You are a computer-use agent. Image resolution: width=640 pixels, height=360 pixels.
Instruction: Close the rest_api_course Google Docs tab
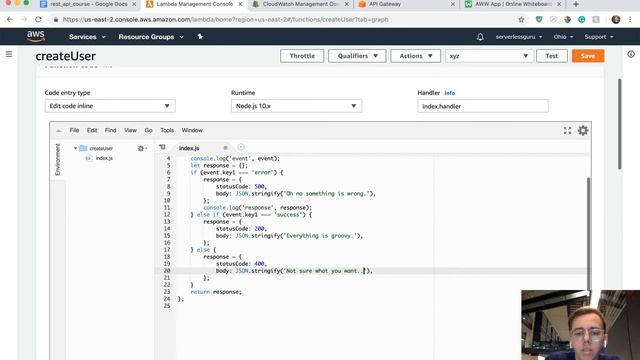(x=134, y=4)
